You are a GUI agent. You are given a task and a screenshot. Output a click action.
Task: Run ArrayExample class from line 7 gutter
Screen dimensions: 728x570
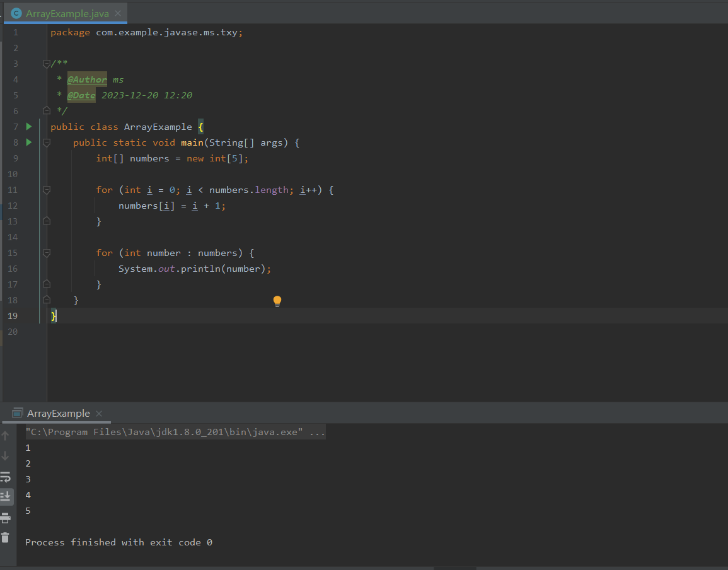29,126
